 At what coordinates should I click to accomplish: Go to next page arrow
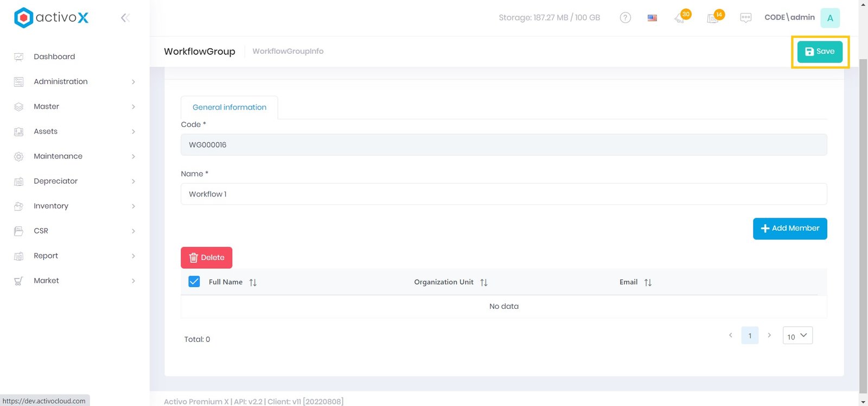point(769,335)
